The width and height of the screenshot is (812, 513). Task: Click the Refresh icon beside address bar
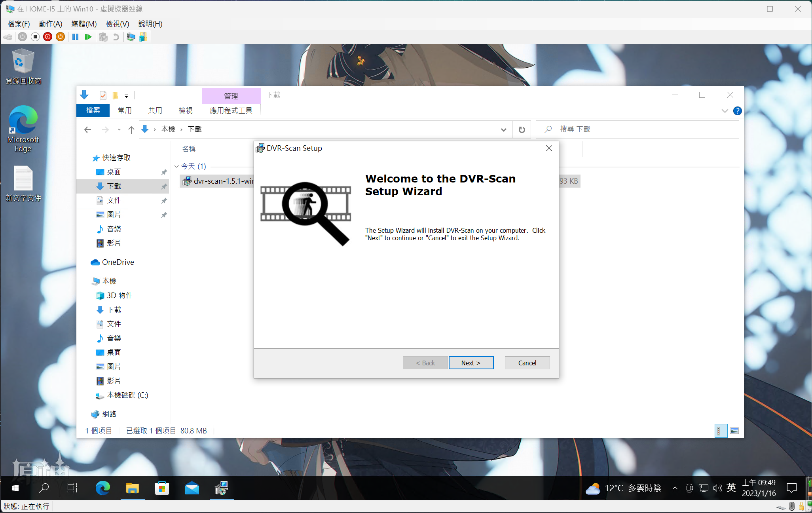click(x=522, y=129)
